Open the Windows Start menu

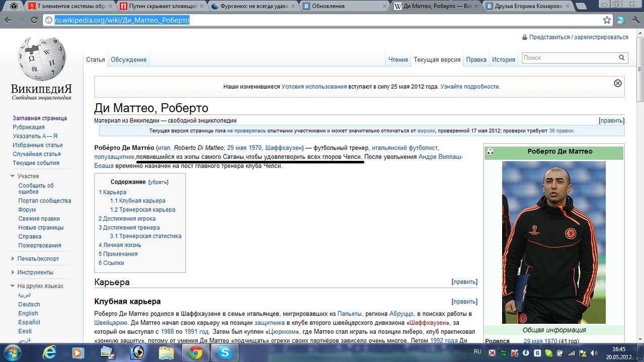click(x=14, y=352)
